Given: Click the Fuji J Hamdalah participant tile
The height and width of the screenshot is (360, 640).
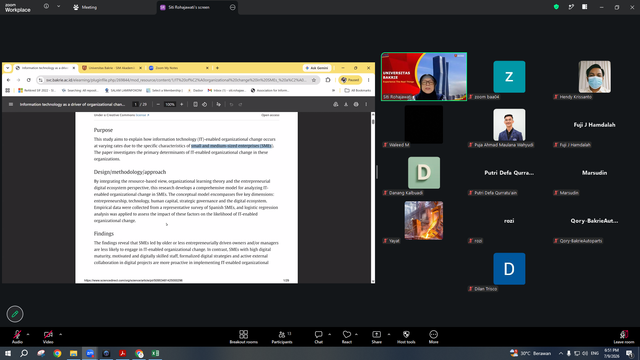Looking at the screenshot, I should pyautogui.click(x=594, y=125).
